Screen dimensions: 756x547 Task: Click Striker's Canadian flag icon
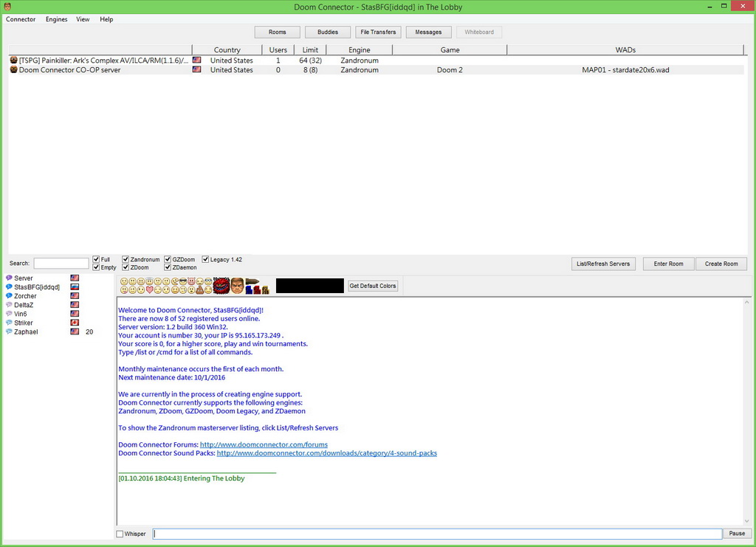tap(75, 323)
